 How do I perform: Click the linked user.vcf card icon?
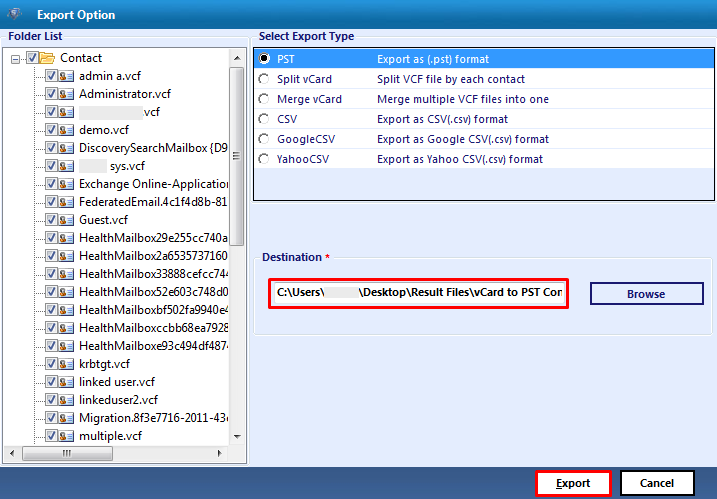pyautogui.click(x=67, y=382)
